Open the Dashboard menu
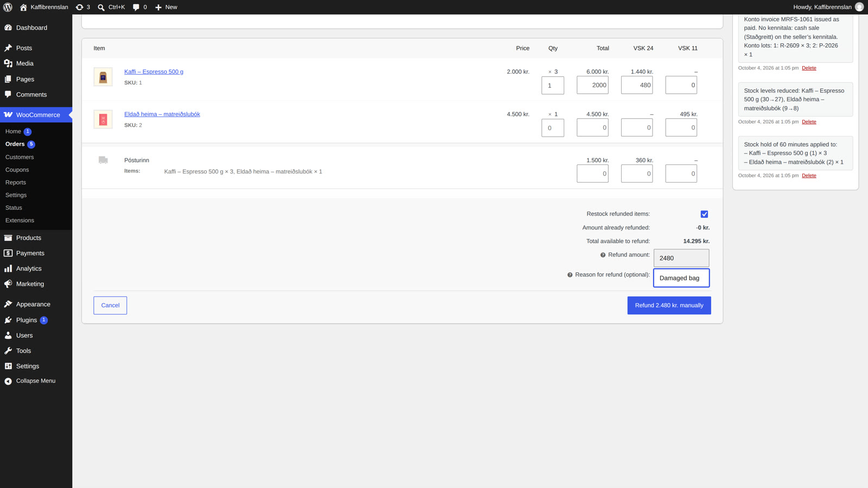The height and width of the screenshot is (488, 868). 36,28
